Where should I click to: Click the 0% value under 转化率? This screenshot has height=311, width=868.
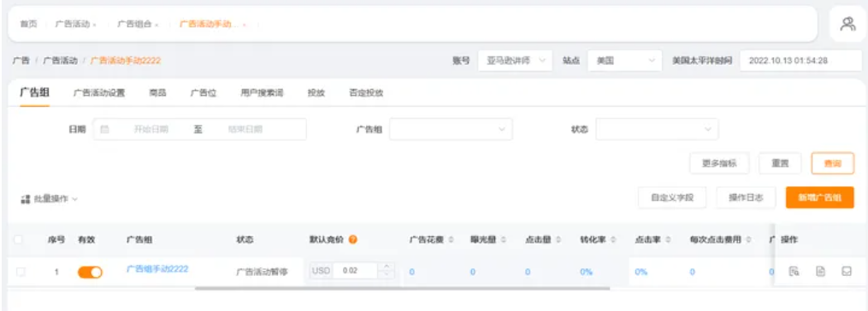587,272
